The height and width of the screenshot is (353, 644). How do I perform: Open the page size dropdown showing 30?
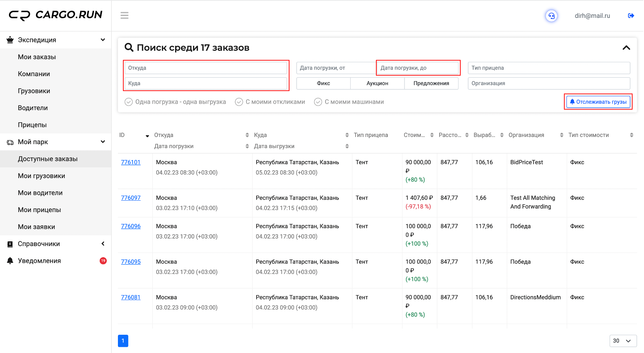pos(623,341)
